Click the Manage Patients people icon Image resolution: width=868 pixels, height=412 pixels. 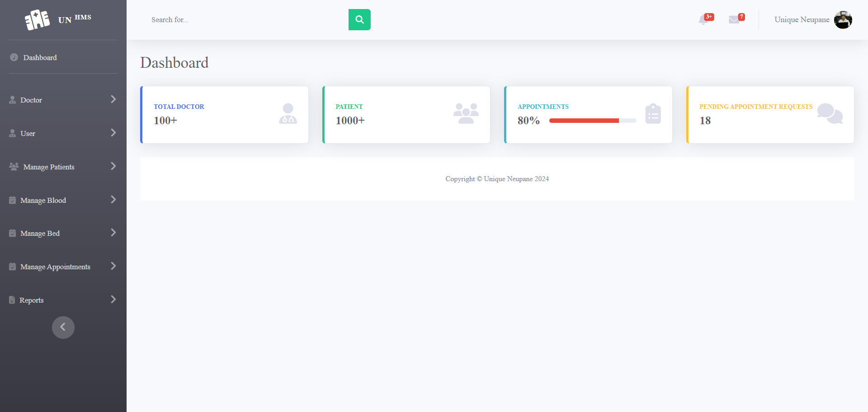[x=13, y=166]
